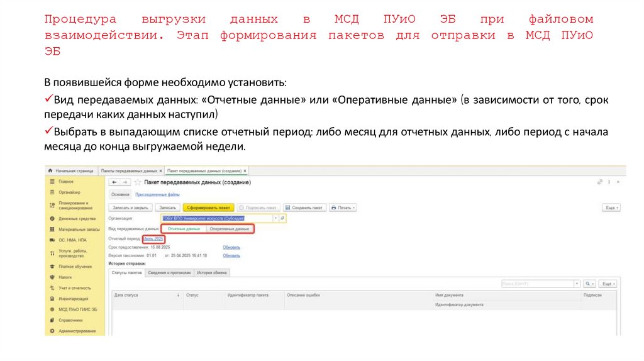The image size is (644, 361).
Task: Open the organization record lookup icon
Action: click(282, 218)
